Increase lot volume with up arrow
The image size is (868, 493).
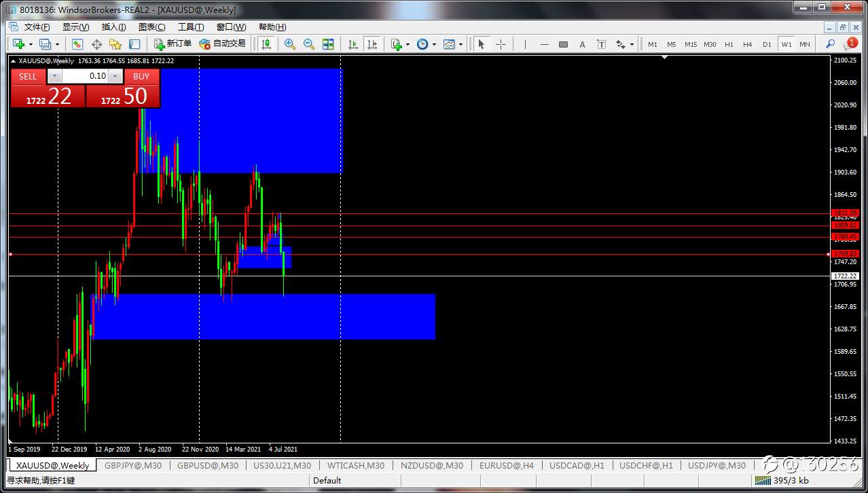[x=116, y=76]
